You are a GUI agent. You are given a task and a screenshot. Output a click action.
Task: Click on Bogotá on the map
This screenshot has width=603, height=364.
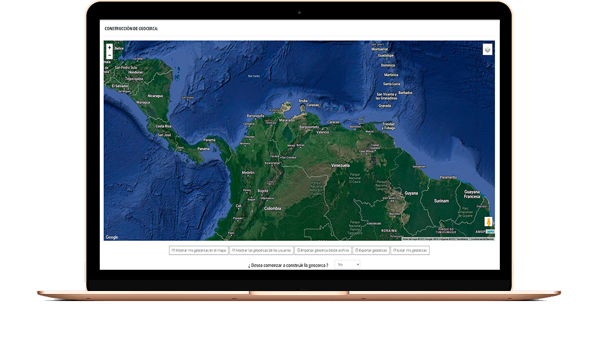263,191
